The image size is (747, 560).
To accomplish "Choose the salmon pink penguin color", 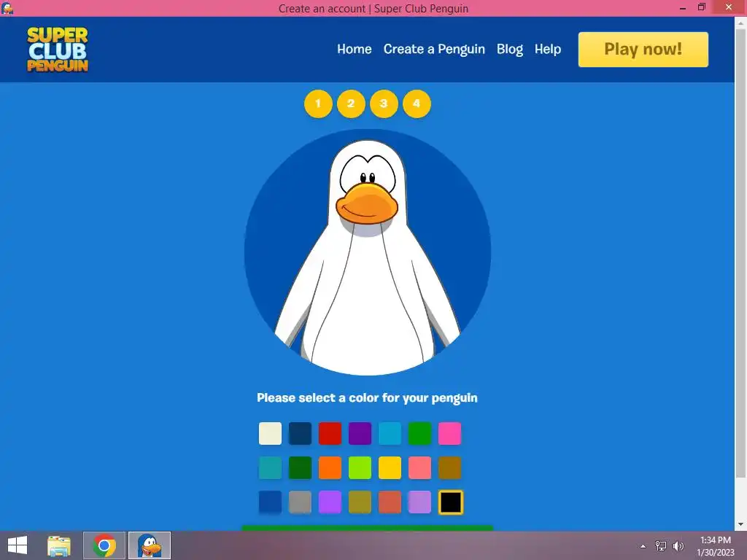I will (419, 467).
